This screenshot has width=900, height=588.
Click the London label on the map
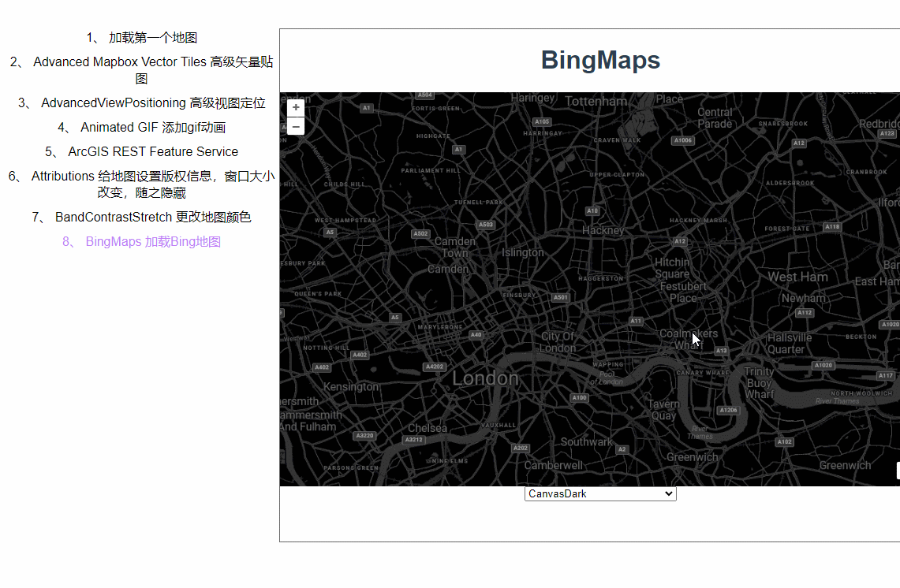(x=485, y=378)
